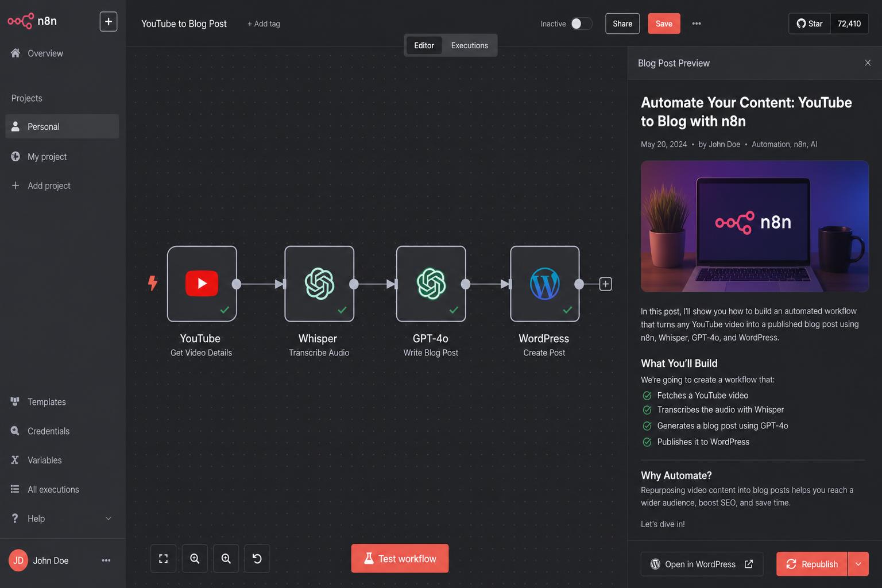The image size is (882, 588).
Task: Save the workflow
Action: click(x=664, y=24)
